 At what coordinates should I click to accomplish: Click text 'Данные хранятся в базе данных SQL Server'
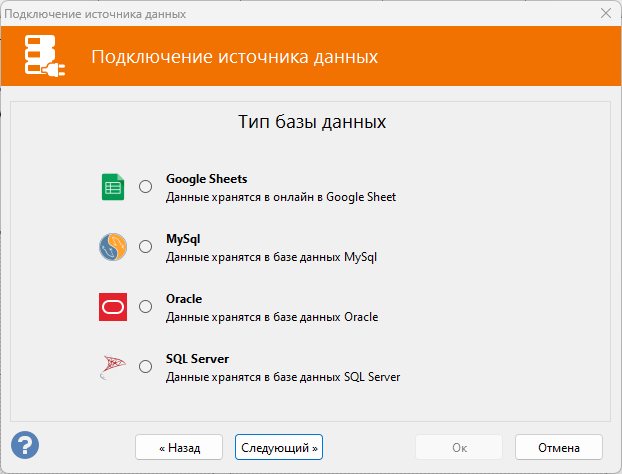tap(283, 377)
